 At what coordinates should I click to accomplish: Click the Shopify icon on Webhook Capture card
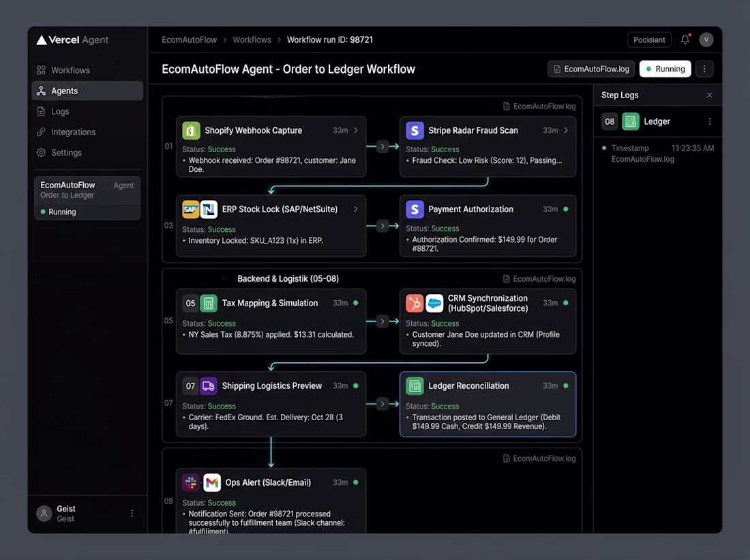point(191,130)
